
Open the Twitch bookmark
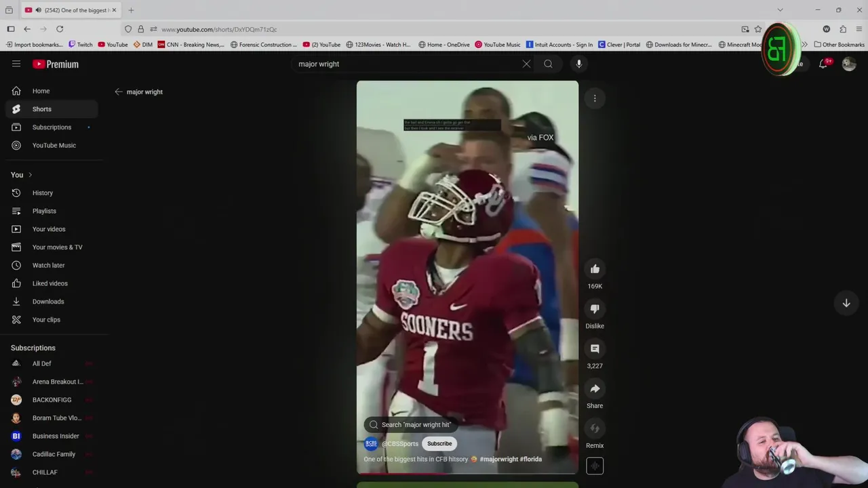81,45
